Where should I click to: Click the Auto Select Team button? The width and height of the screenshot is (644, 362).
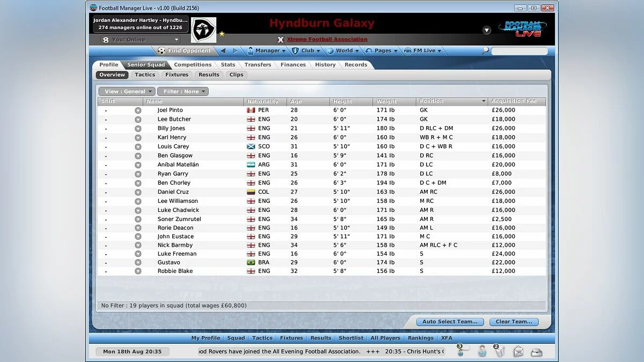[x=450, y=322]
